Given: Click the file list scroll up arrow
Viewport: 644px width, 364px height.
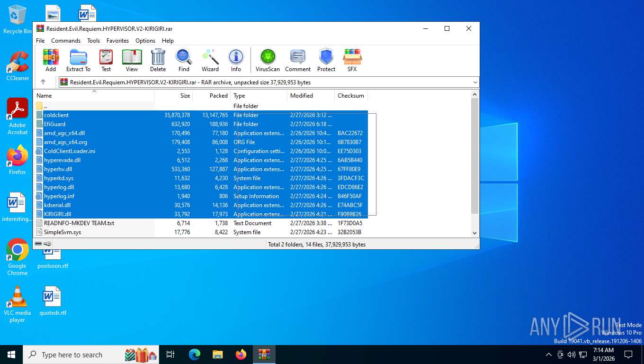Looking at the screenshot, I should coord(475,94).
